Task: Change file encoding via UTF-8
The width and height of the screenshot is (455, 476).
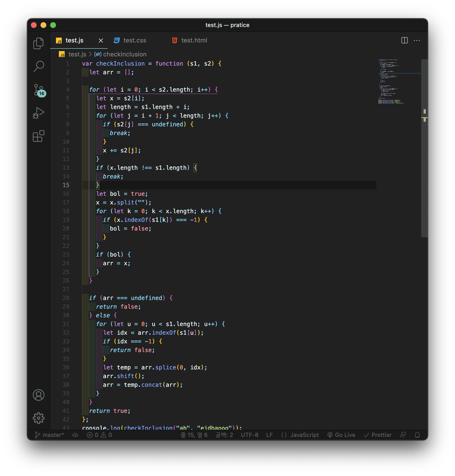Action: click(x=249, y=435)
